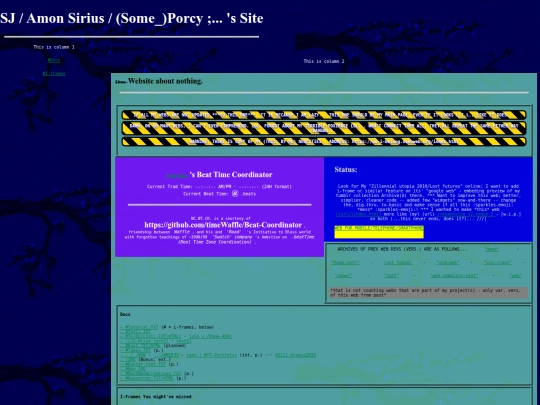The width and height of the screenshot is (540, 405).
Task: Click "ARCHIVES OF PREV WEB-DEVS" text
Action: click(402, 249)
